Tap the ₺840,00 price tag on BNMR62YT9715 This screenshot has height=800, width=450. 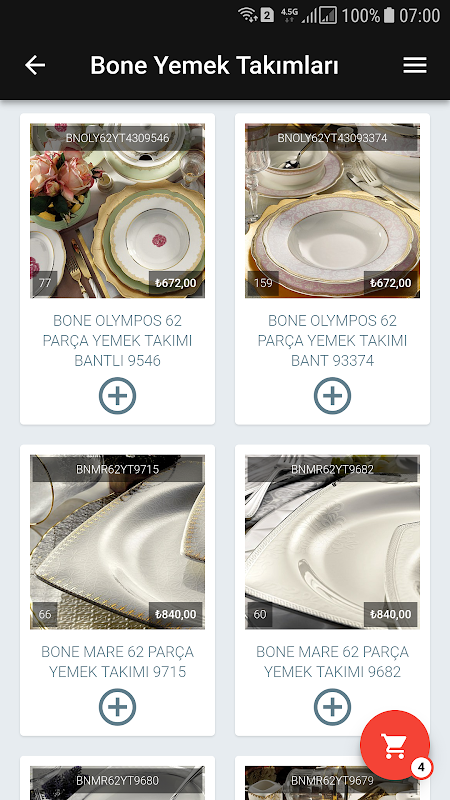[176, 614]
